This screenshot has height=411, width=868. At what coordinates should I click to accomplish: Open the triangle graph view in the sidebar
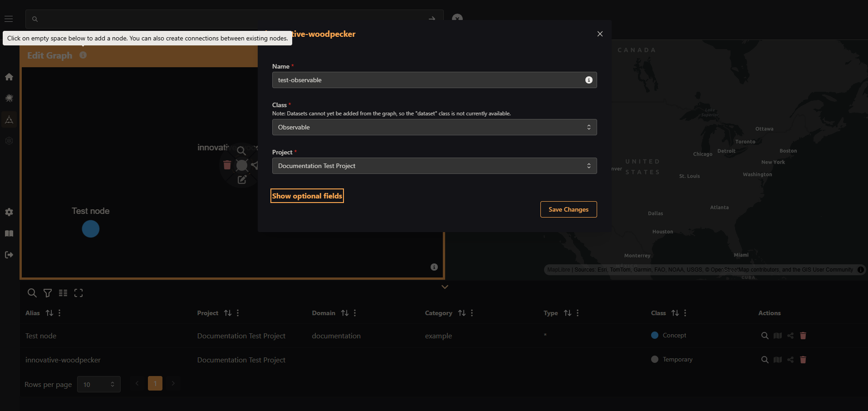click(9, 119)
